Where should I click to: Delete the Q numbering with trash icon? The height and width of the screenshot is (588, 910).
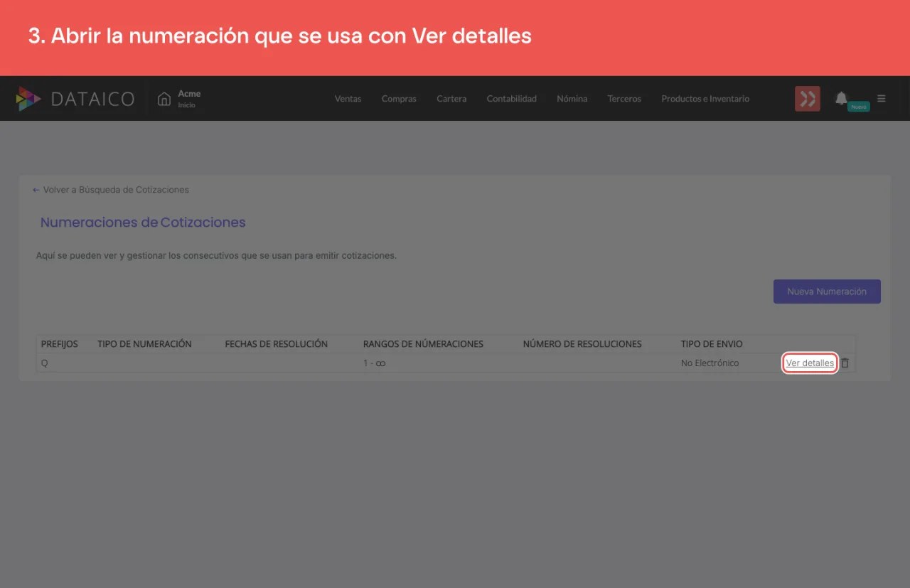(845, 363)
